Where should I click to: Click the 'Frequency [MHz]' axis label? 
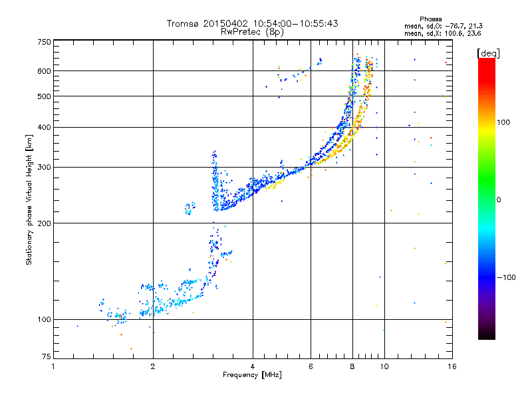click(252, 375)
